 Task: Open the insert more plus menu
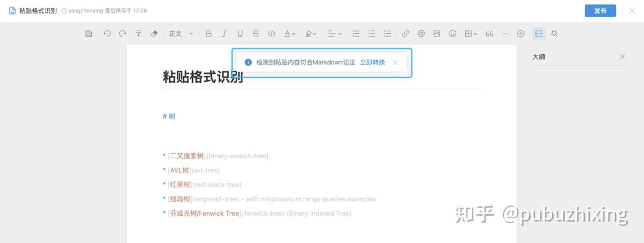pos(521,34)
